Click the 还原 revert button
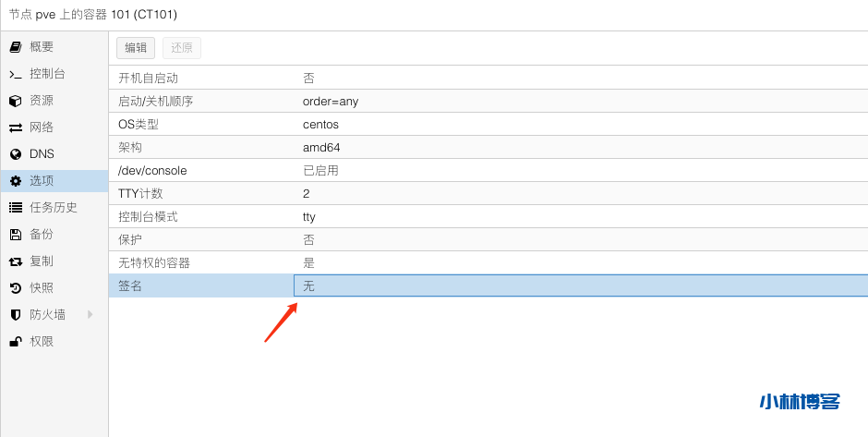 (182, 49)
